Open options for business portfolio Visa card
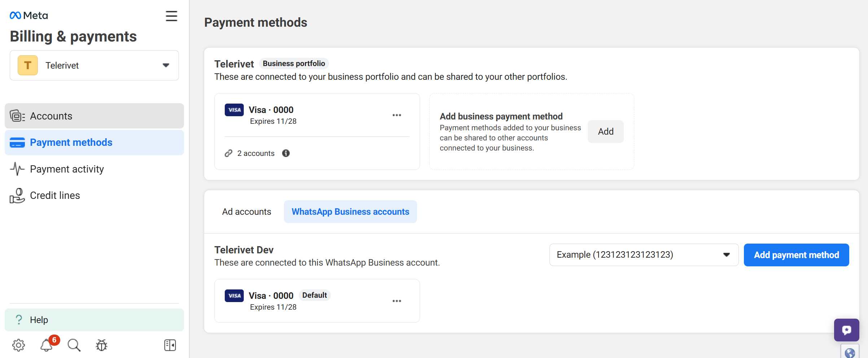868x358 pixels. [x=397, y=115]
